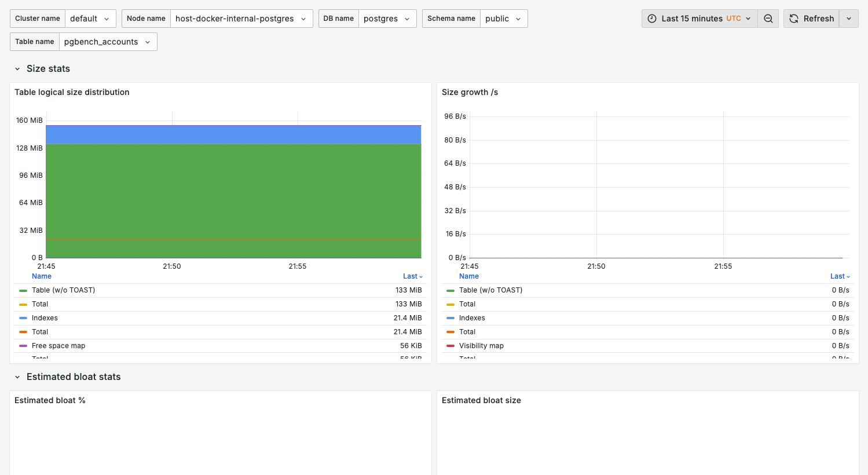This screenshot has height=475, width=868.
Task: Sort the legend by clicking Name
Action: [x=41, y=276]
